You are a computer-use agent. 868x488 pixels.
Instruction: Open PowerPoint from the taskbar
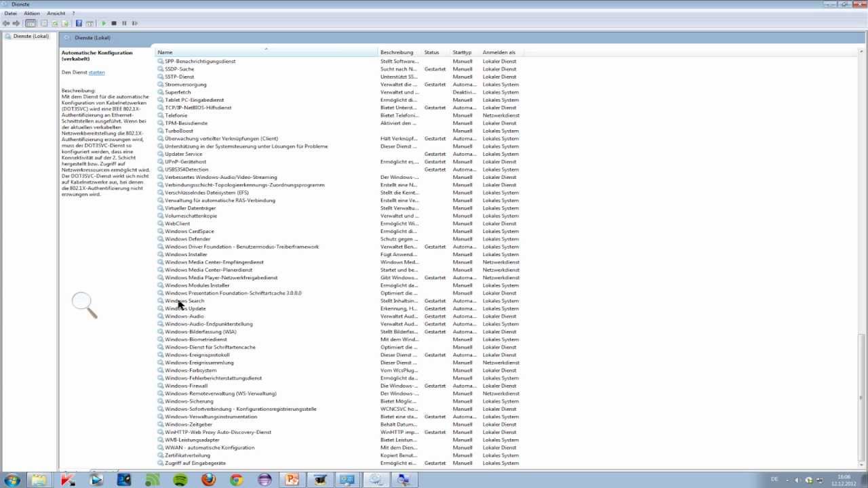point(292,480)
